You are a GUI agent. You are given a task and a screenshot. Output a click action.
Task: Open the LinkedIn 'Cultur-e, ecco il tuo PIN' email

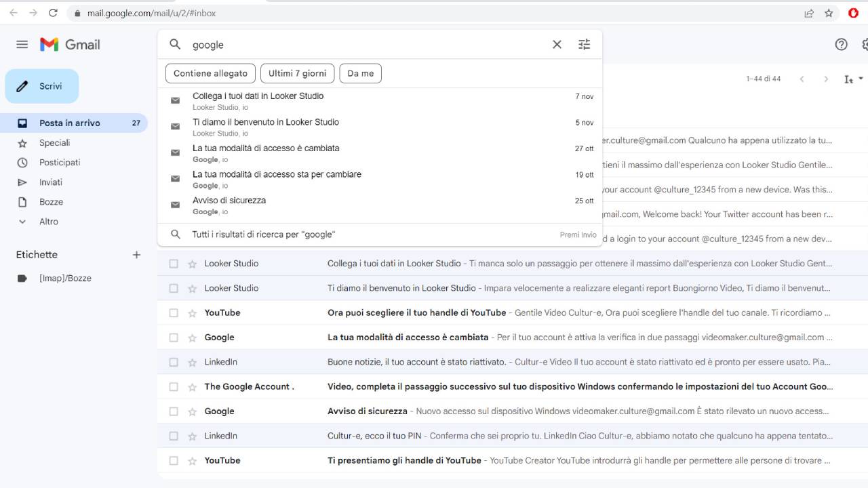(513, 436)
